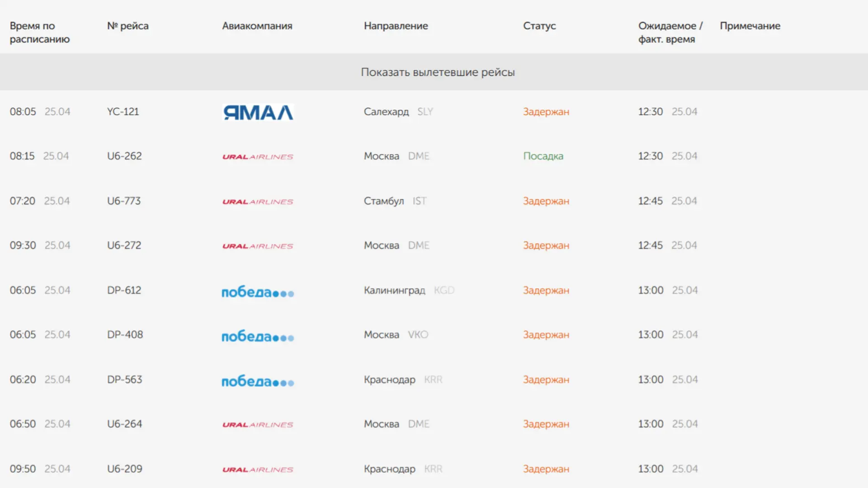This screenshot has width=868, height=488.
Task: Click Pobeda logo for flight DP-612
Action: (x=258, y=292)
